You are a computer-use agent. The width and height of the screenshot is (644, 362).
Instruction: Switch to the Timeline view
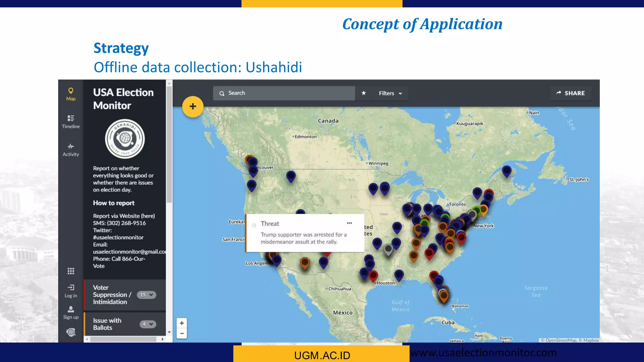[x=71, y=122]
